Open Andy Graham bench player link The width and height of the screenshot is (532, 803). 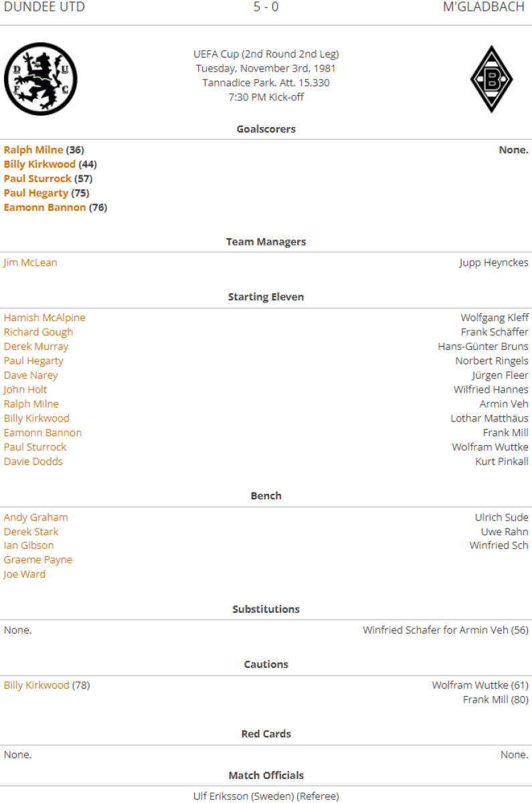[x=35, y=517]
